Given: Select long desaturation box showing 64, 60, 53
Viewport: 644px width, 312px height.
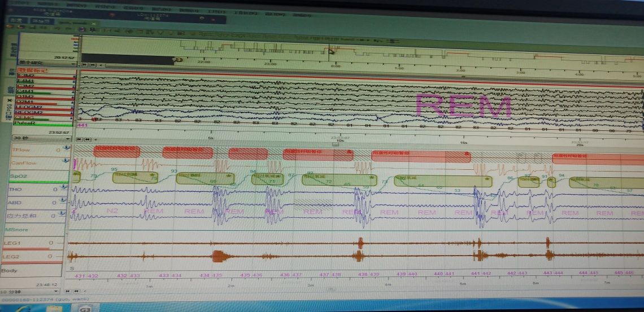Looking at the screenshot, I should [x=443, y=181].
